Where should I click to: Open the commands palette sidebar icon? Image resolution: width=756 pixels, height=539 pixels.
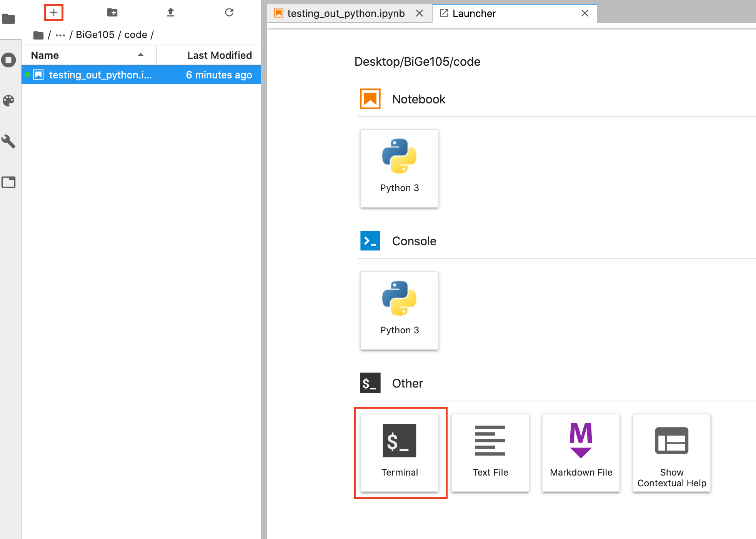coord(8,101)
